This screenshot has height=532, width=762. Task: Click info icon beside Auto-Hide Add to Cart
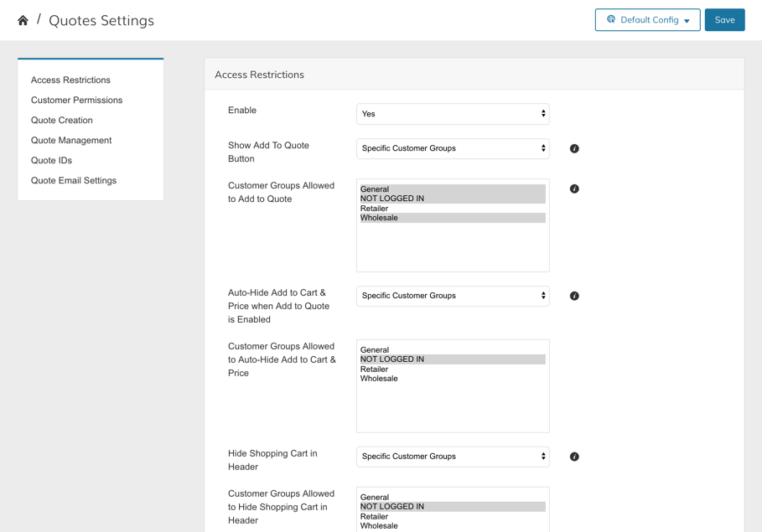(x=574, y=296)
